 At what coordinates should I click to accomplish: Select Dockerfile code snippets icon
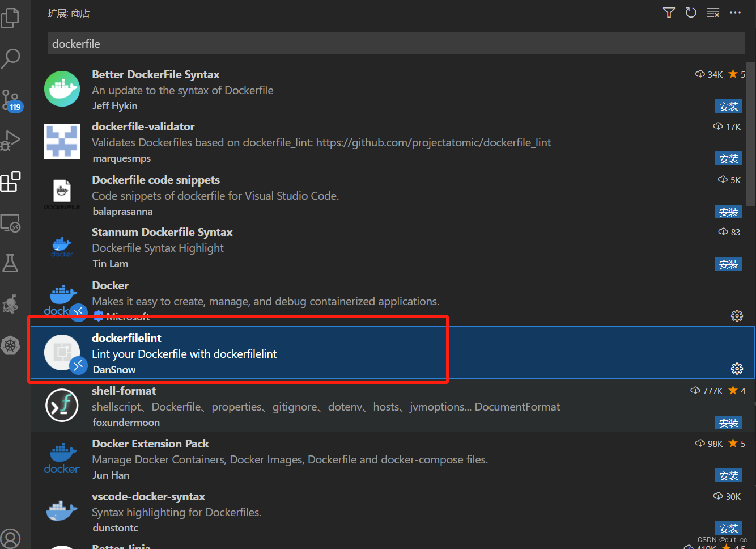point(62,194)
